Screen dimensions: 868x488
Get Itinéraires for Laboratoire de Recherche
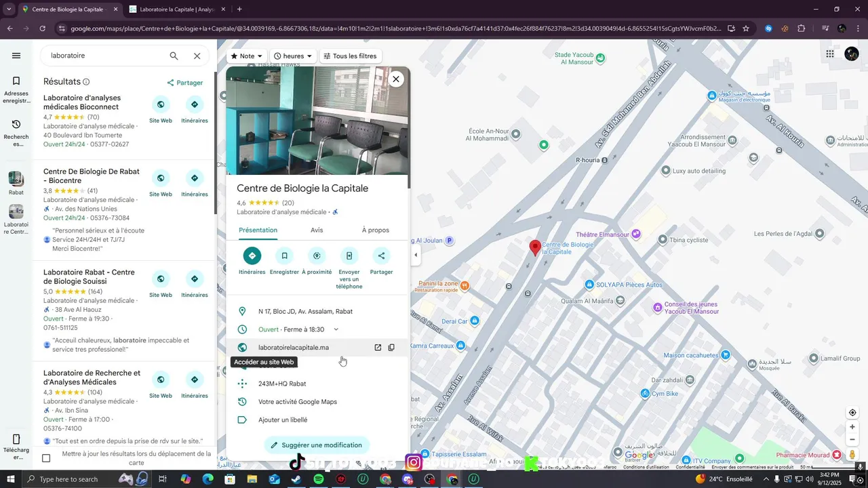click(x=195, y=386)
